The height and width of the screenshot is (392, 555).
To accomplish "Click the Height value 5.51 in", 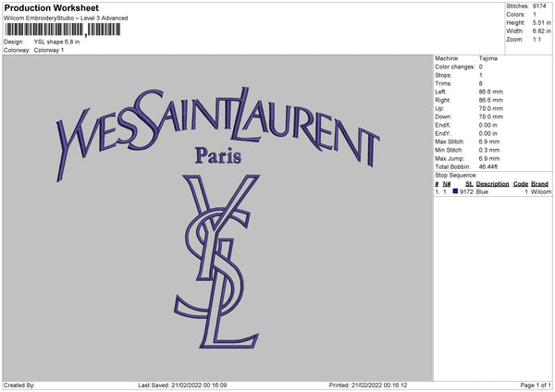I will 541,22.
